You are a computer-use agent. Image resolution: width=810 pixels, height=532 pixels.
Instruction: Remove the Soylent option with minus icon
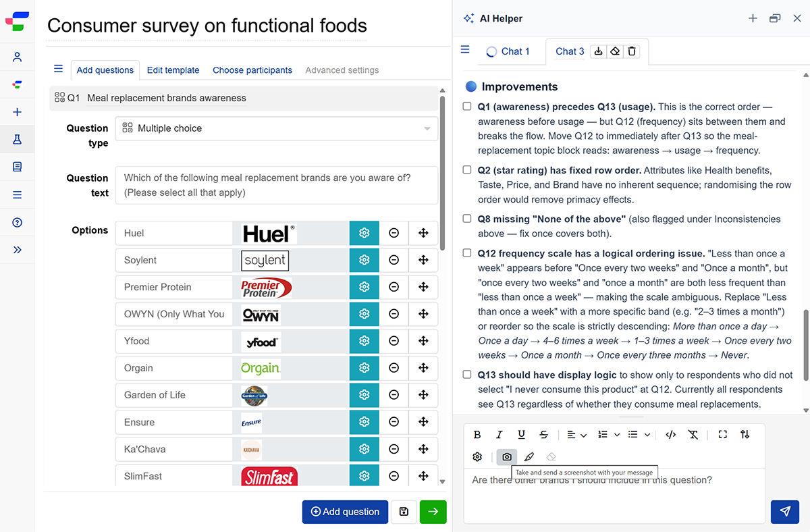(394, 260)
